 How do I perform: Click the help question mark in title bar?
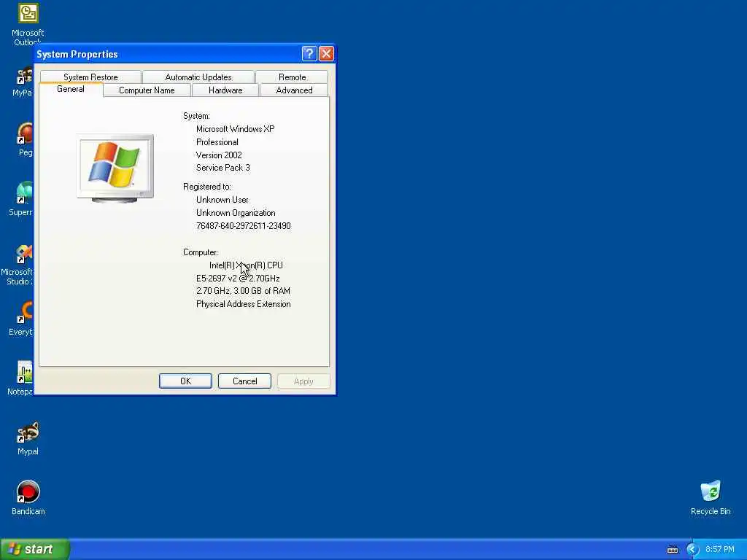click(x=309, y=53)
